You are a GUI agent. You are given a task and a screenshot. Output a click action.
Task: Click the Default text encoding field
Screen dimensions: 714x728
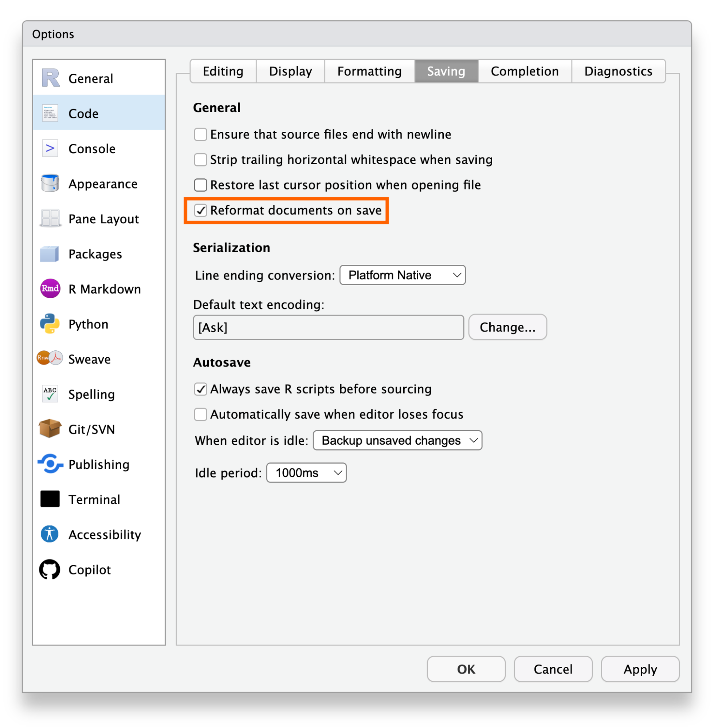(x=328, y=327)
